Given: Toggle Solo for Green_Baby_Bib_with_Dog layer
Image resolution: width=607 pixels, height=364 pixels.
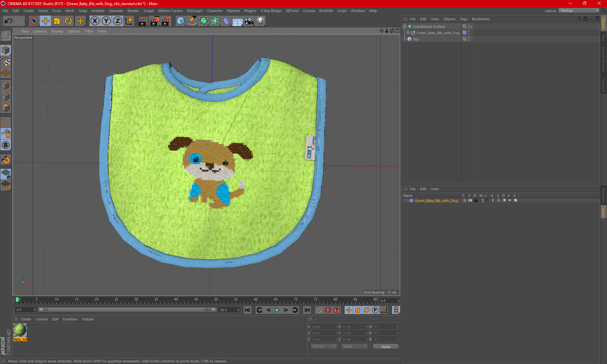Looking at the screenshot, I should tap(464, 201).
